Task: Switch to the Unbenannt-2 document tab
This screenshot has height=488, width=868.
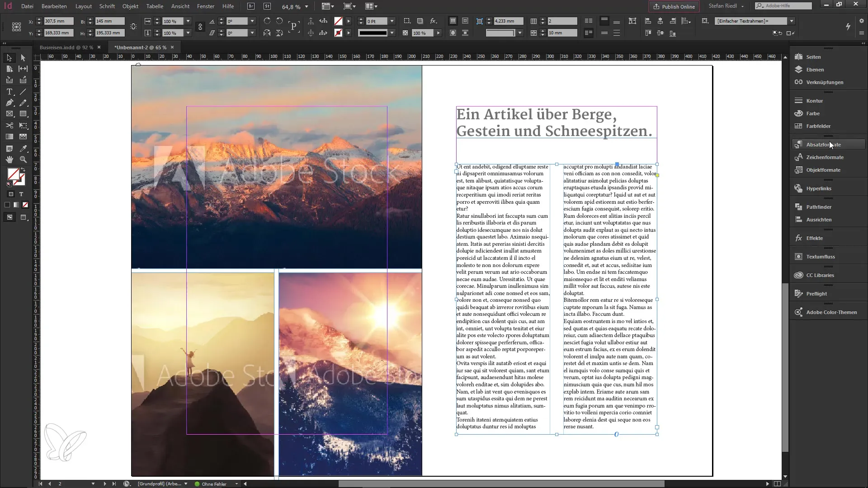Action: pos(140,47)
